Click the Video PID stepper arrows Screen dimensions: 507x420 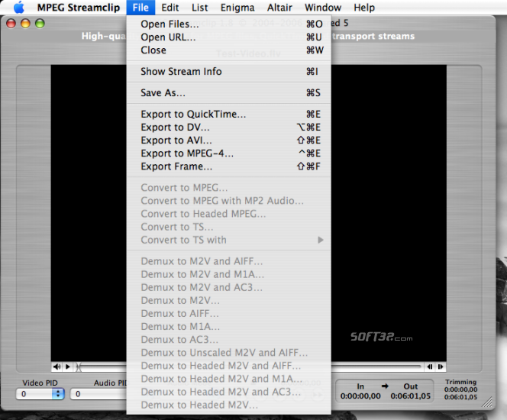(58, 394)
